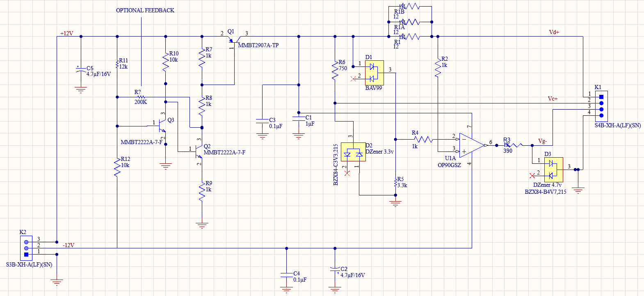Click the red no-connect cross at D1 pin 2

coord(353,78)
